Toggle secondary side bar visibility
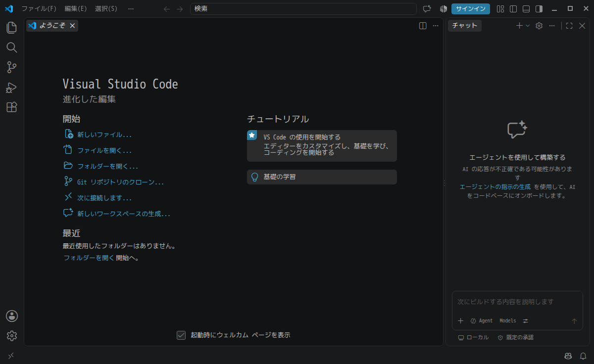The image size is (594, 364). pyautogui.click(x=539, y=9)
